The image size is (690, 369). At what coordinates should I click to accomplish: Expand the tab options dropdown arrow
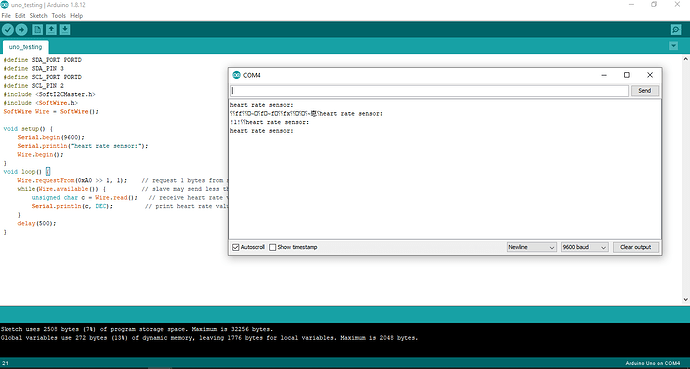[673, 46]
